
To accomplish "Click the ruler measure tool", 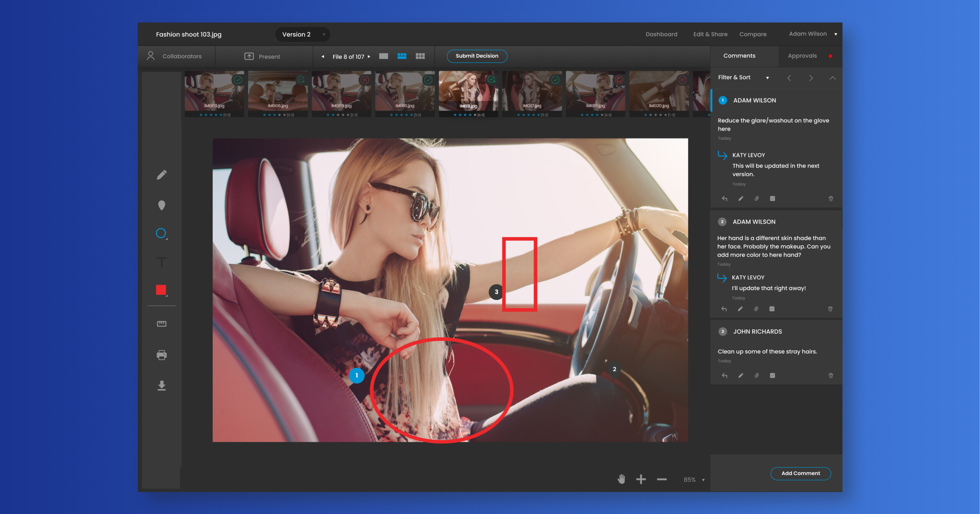I will [x=162, y=324].
